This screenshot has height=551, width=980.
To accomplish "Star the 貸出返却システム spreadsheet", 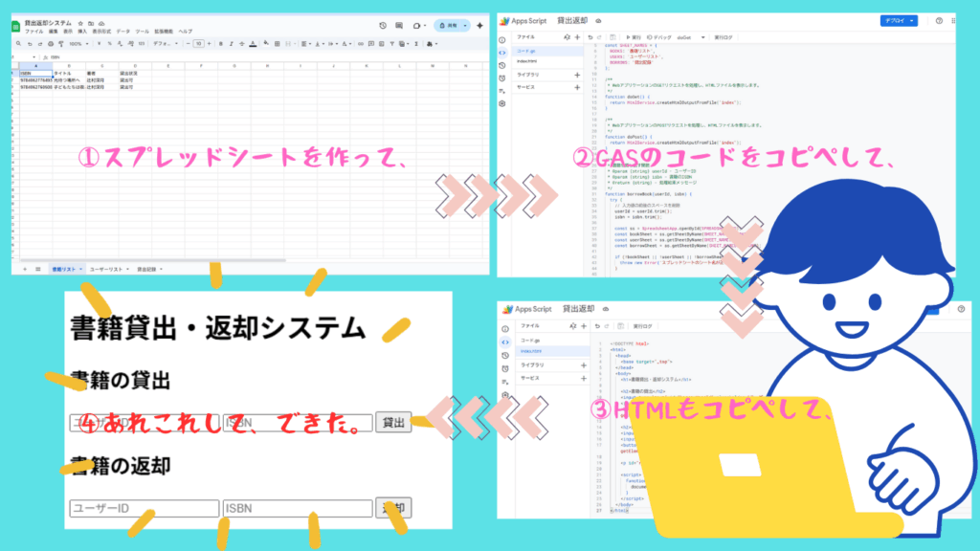I will [x=78, y=21].
